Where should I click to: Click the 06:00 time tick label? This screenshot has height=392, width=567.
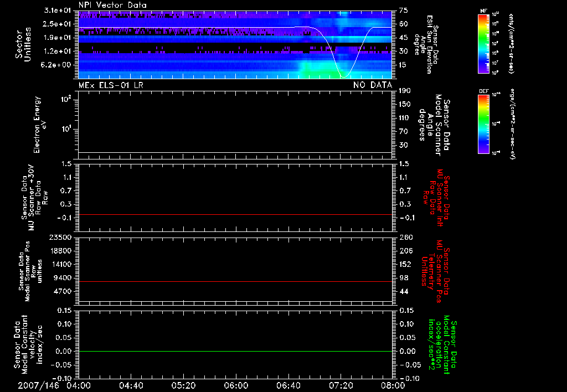(236, 385)
